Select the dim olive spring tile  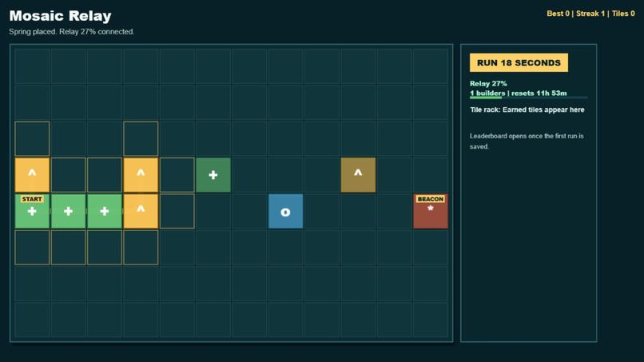click(x=358, y=175)
